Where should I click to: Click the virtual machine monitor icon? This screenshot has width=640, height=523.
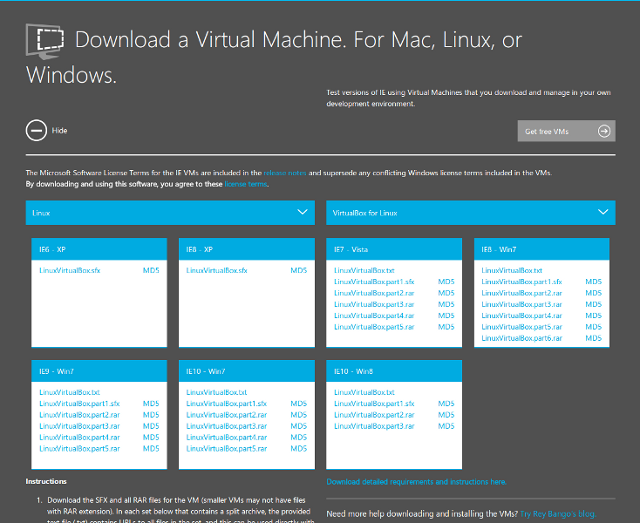(45, 41)
